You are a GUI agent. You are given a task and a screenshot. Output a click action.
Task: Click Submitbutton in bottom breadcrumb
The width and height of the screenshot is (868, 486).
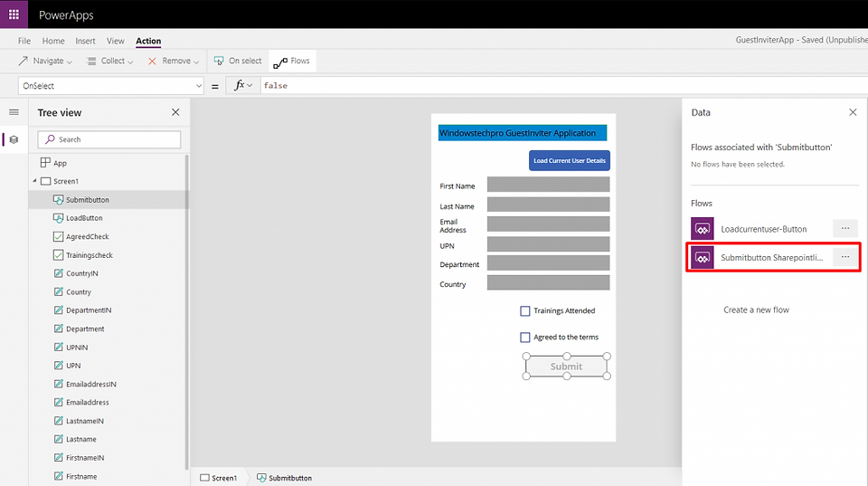coord(285,478)
